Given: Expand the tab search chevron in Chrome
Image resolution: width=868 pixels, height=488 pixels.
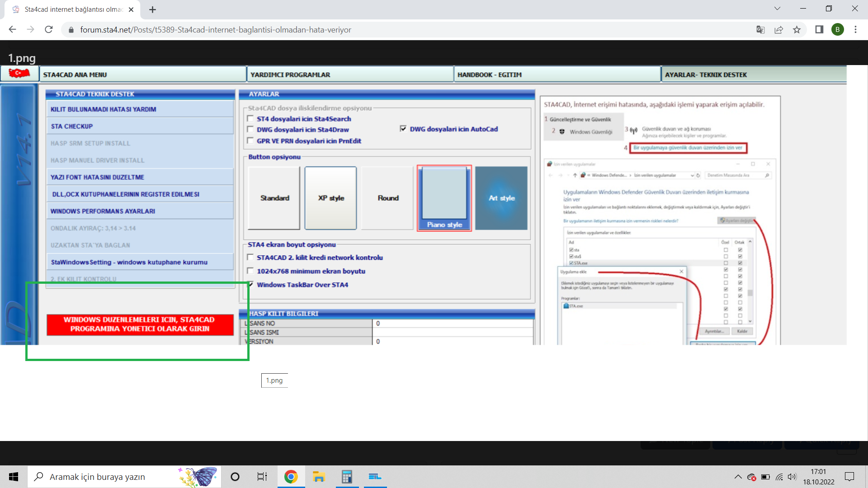Looking at the screenshot, I should pyautogui.click(x=777, y=9).
